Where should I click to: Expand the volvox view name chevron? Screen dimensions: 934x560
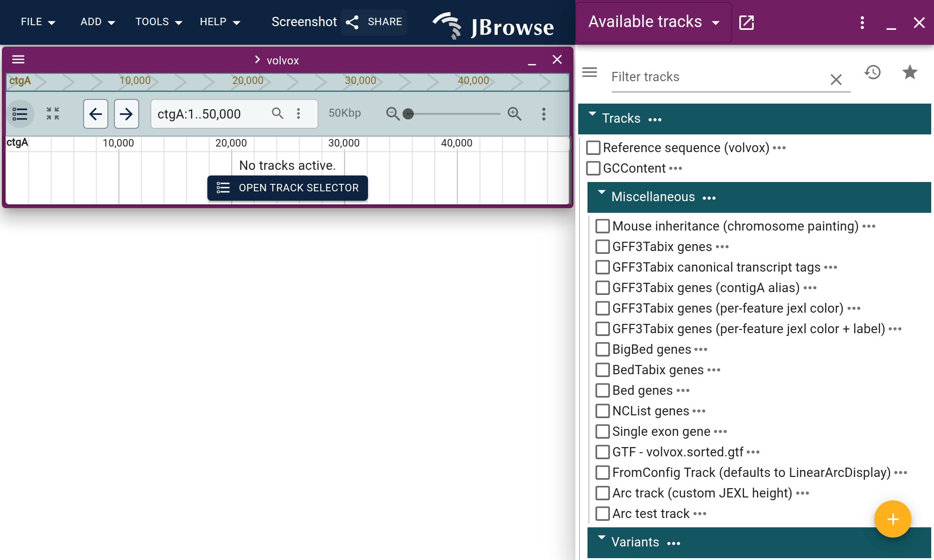[257, 60]
